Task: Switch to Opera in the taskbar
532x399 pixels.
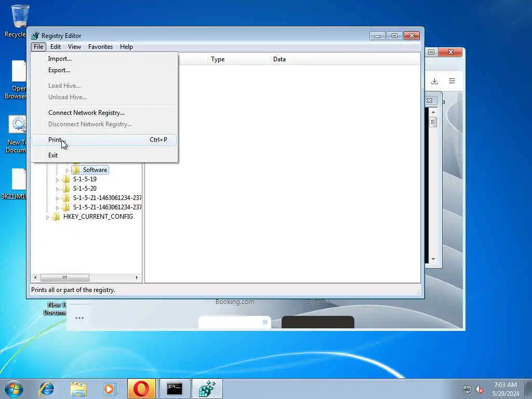Action: [141, 389]
